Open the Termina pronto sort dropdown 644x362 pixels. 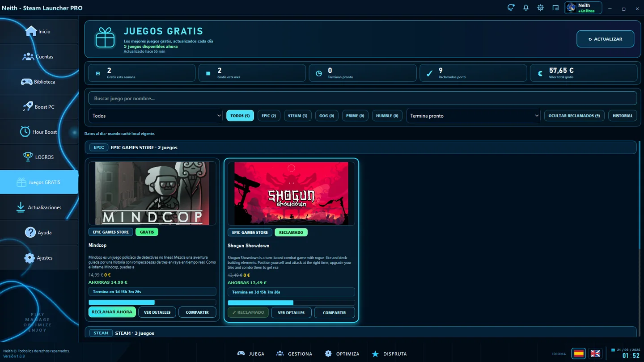point(473,116)
